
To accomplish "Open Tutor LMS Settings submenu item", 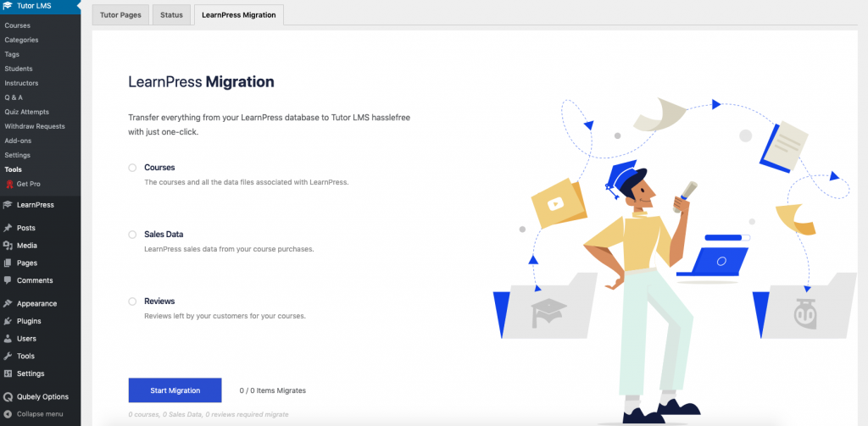I will [17, 155].
